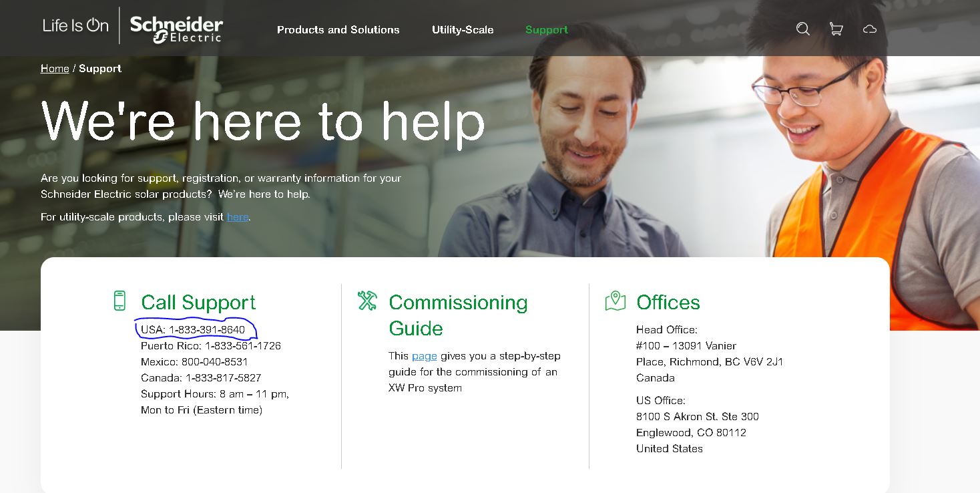Click the Mexico phone number 800-040-8531
The image size is (980, 493).
(215, 362)
